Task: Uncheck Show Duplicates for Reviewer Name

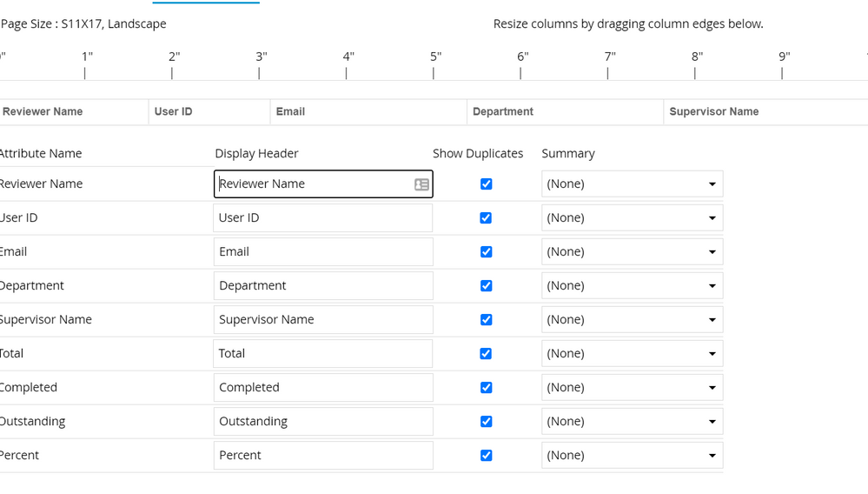Action: tap(486, 184)
